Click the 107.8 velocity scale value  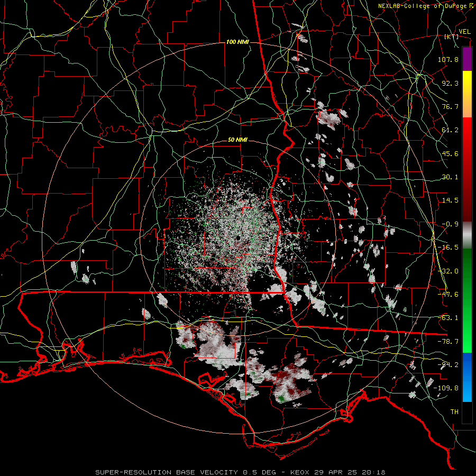pyautogui.click(x=448, y=59)
